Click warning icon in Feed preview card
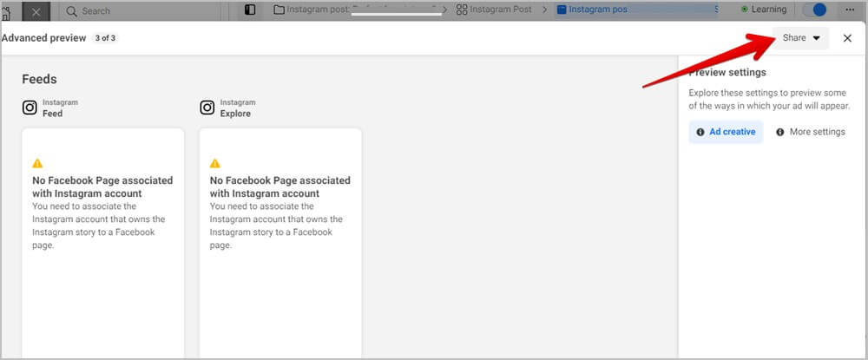 click(37, 163)
